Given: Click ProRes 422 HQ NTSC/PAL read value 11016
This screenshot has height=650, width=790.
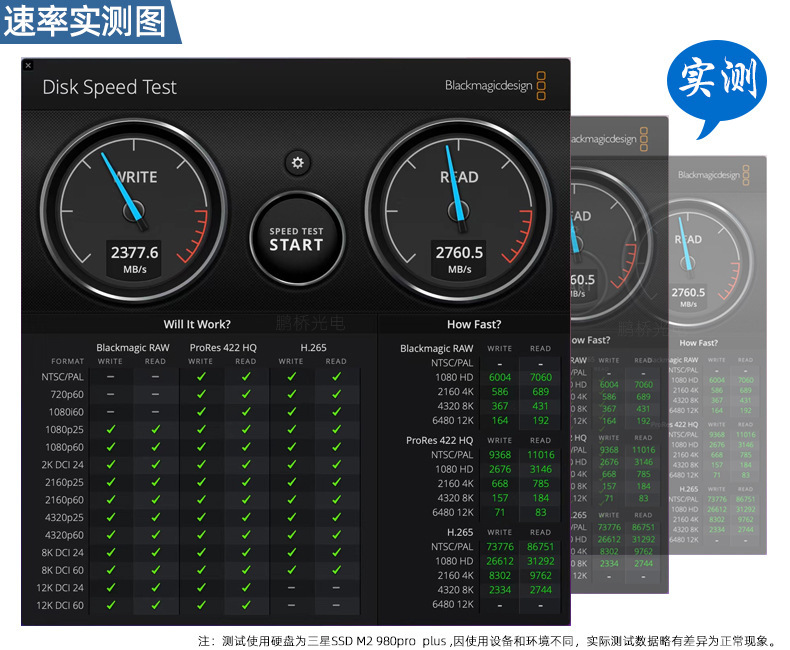Looking at the screenshot, I should pos(541,455).
